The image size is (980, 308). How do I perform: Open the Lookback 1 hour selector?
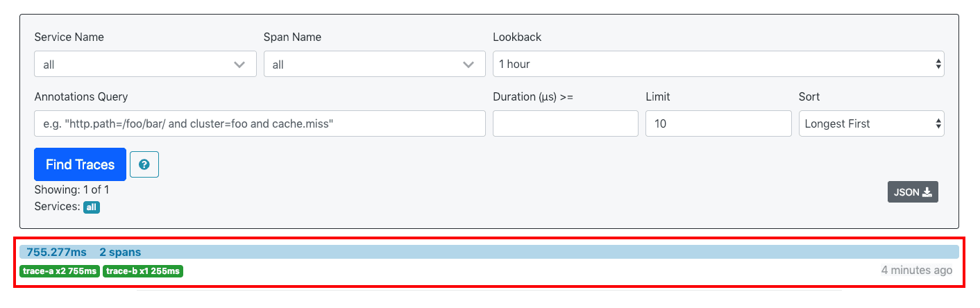tap(718, 64)
